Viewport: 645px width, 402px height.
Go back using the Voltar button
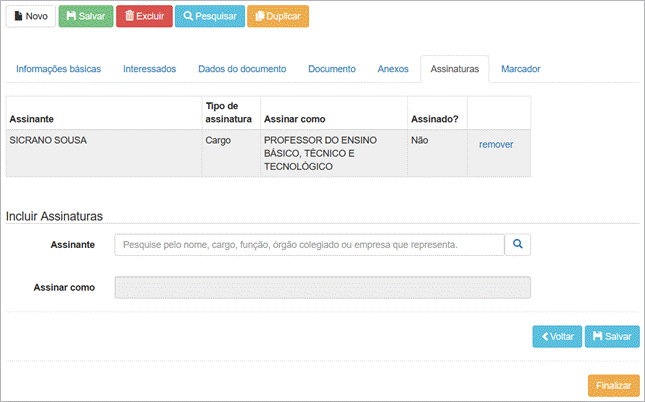[557, 337]
